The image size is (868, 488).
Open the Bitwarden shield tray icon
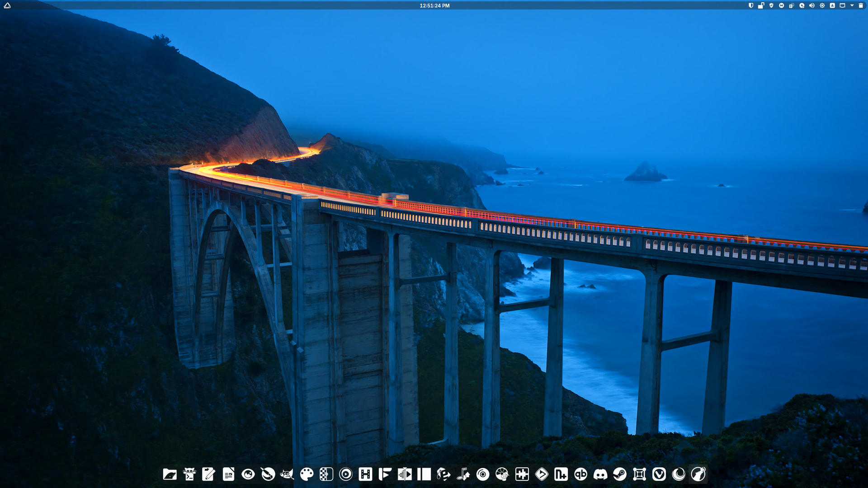(x=751, y=5)
